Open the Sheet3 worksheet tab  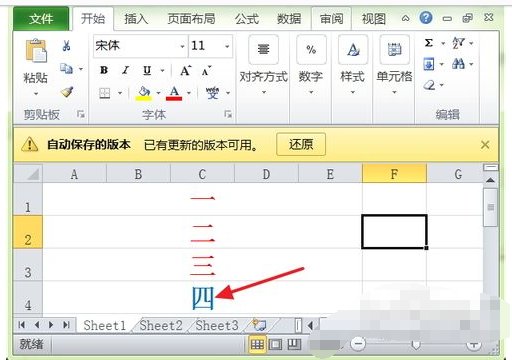tap(217, 325)
